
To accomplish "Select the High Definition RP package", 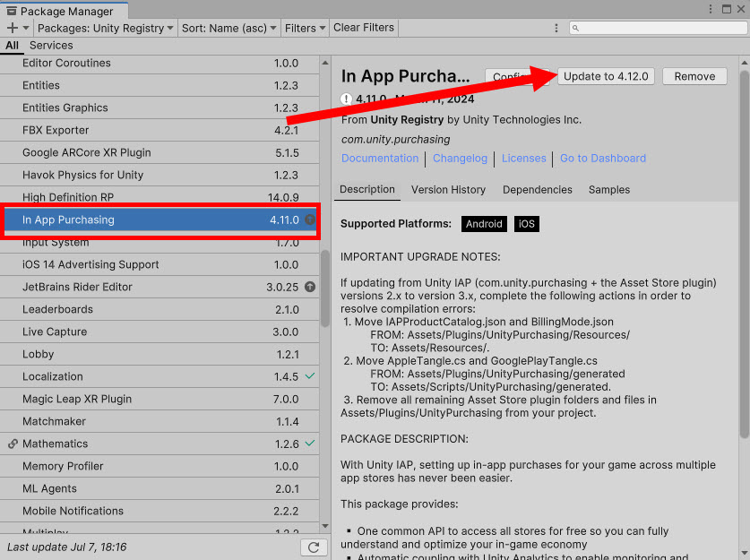I will [x=159, y=196].
